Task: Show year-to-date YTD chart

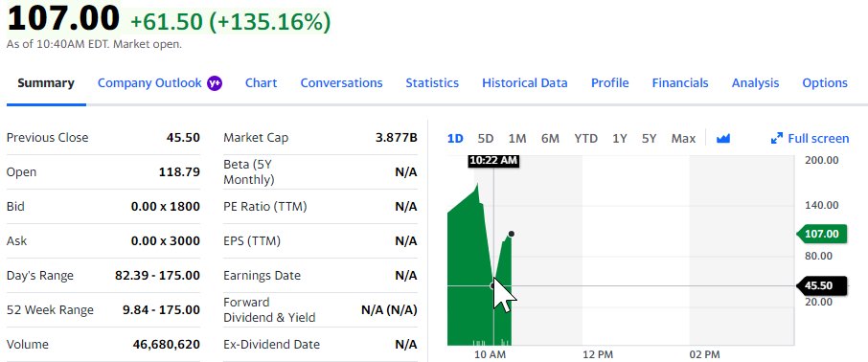Action: pyautogui.click(x=585, y=138)
